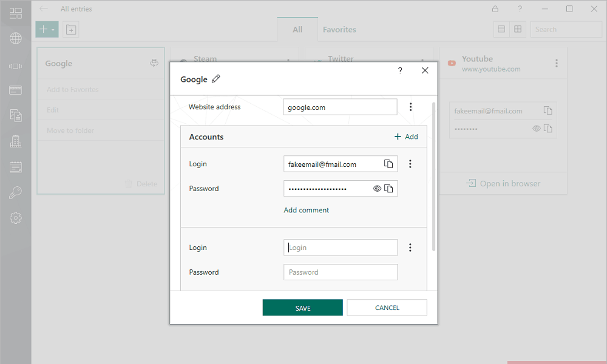Click the CANCEL button

[x=387, y=308]
